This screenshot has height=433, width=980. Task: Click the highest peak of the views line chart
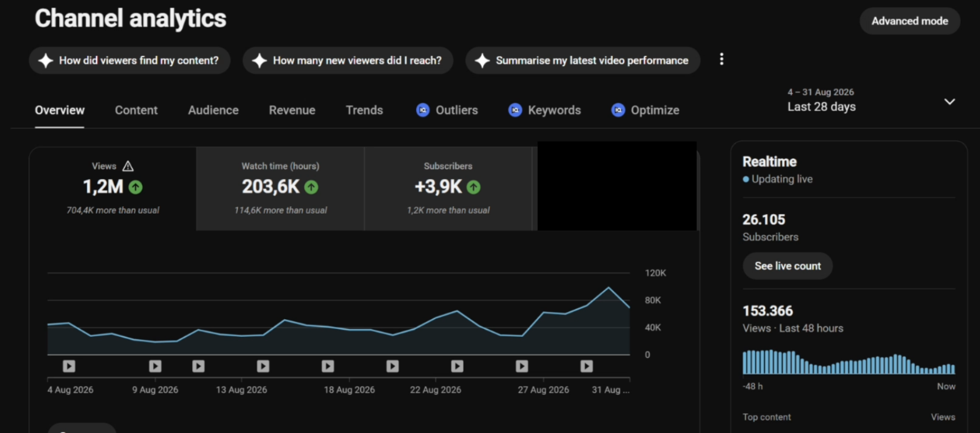608,288
